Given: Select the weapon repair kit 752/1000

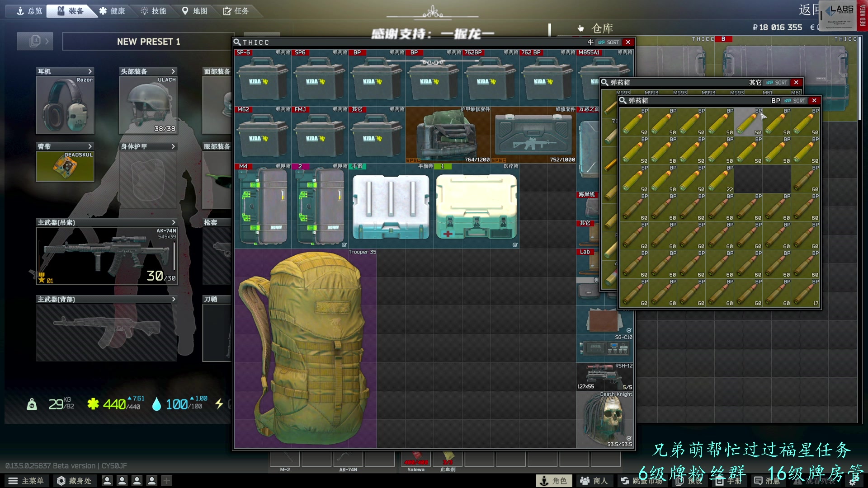Looking at the screenshot, I should [x=533, y=135].
